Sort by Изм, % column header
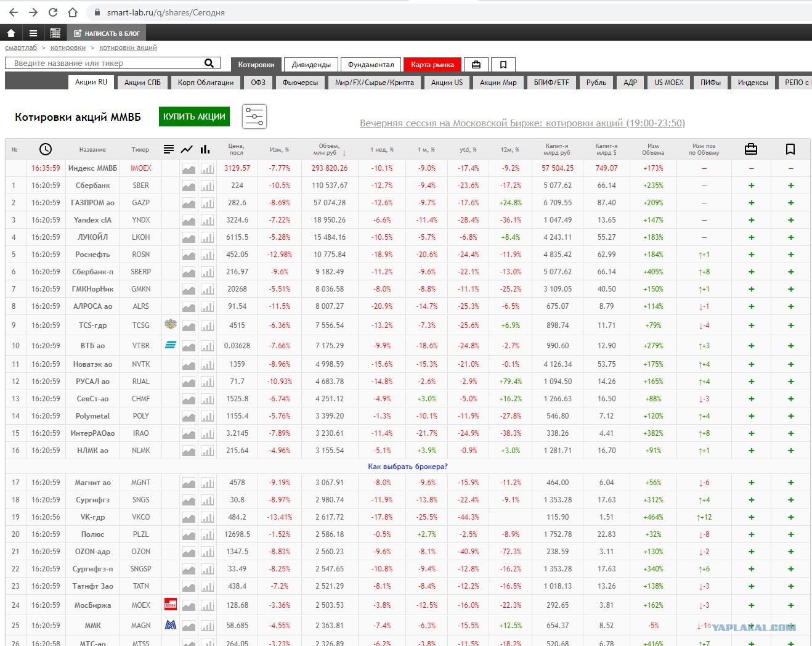Viewport: 812px width, 646px height. tap(279, 149)
